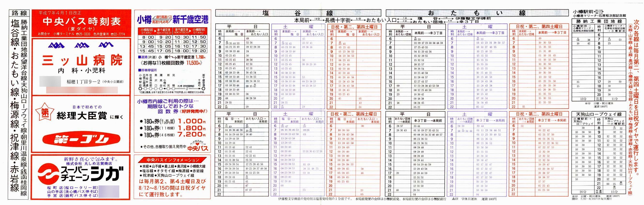Click 伊藤整文学碑前 in the route diagram
The height and width of the screenshot is (205, 644).
coord(473,19)
